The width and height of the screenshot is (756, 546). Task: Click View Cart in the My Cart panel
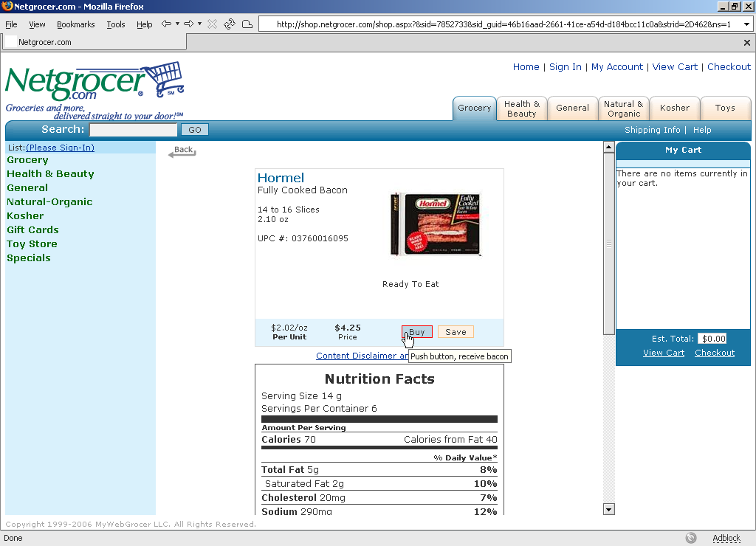pyautogui.click(x=664, y=353)
